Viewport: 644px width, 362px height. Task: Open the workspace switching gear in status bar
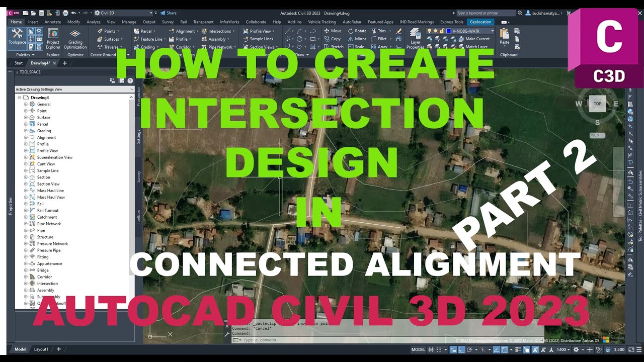[x=576, y=349]
